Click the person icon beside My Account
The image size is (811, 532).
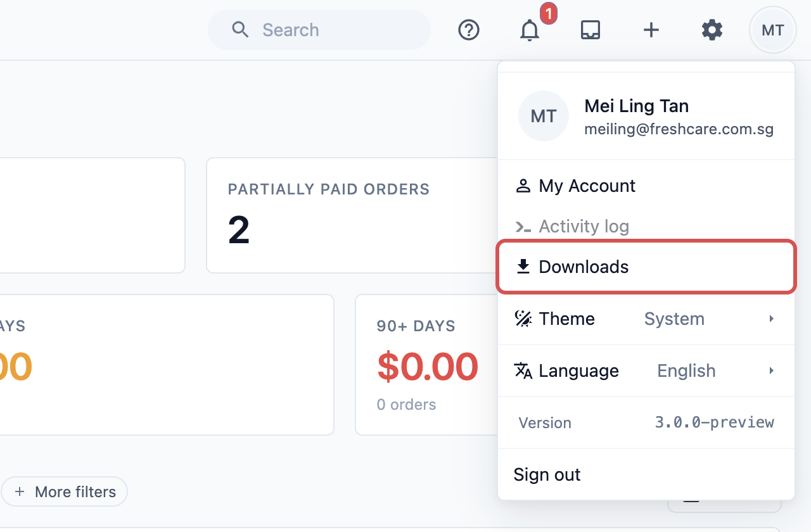523,186
